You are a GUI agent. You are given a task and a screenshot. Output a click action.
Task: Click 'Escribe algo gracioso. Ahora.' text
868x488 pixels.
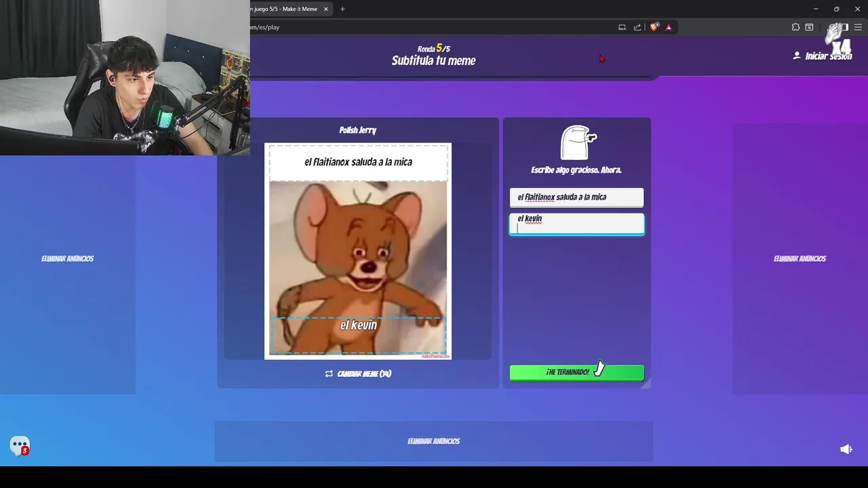tap(576, 170)
